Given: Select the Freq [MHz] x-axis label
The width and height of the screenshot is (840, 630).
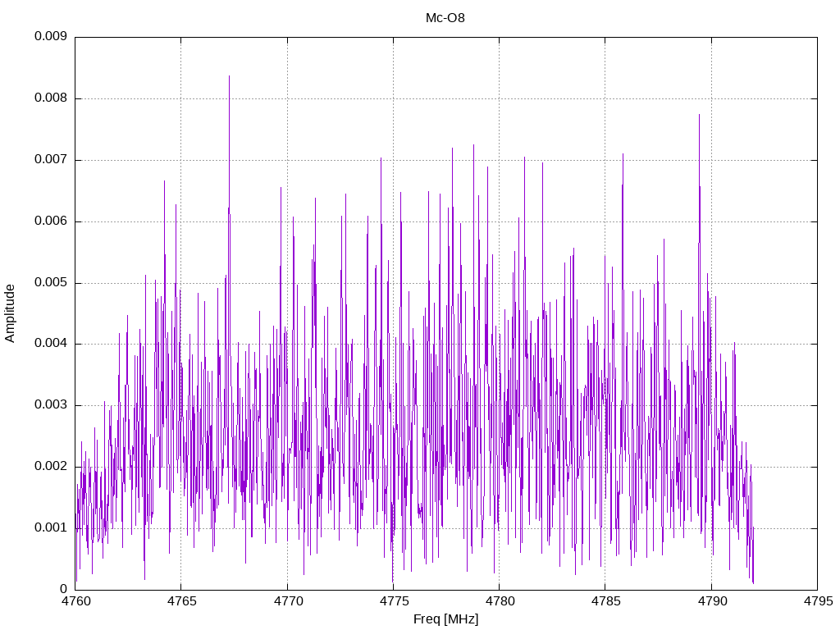Looking at the screenshot, I should pyautogui.click(x=445, y=619).
